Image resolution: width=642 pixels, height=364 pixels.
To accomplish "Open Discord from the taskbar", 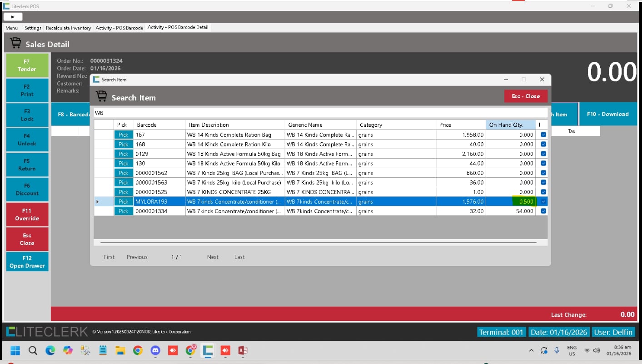I will [x=155, y=350].
